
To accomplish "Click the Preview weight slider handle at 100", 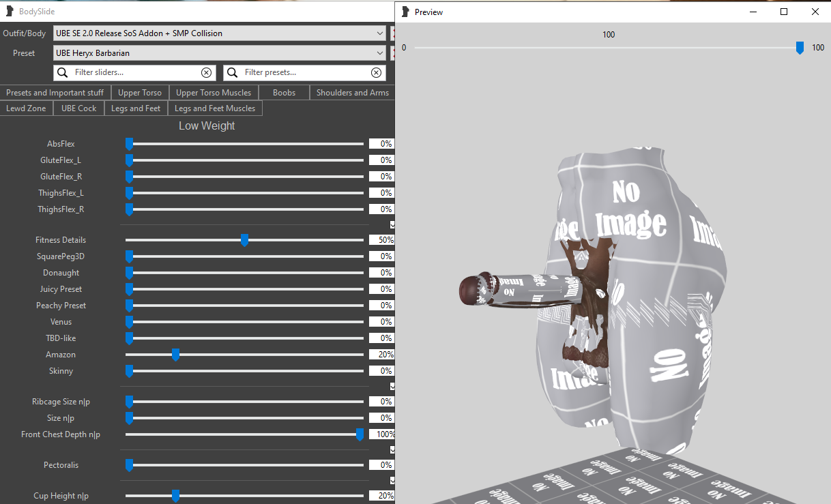I will [x=800, y=48].
